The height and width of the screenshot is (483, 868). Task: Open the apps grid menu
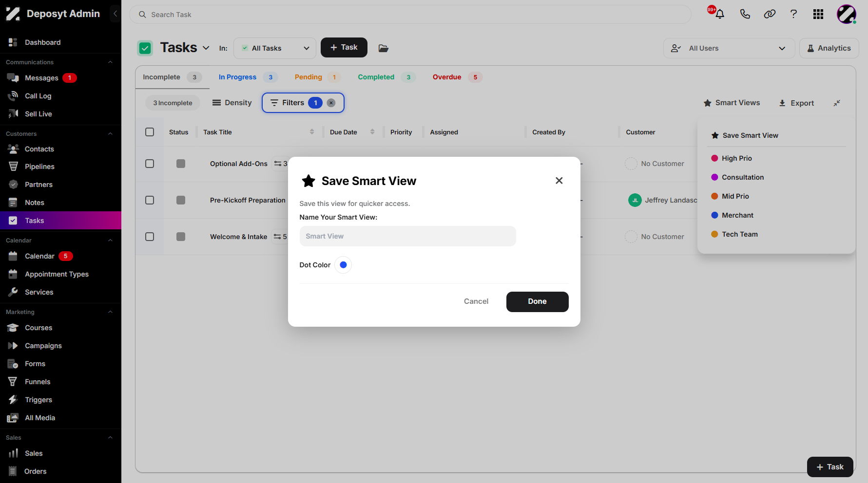click(x=818, y=14)
